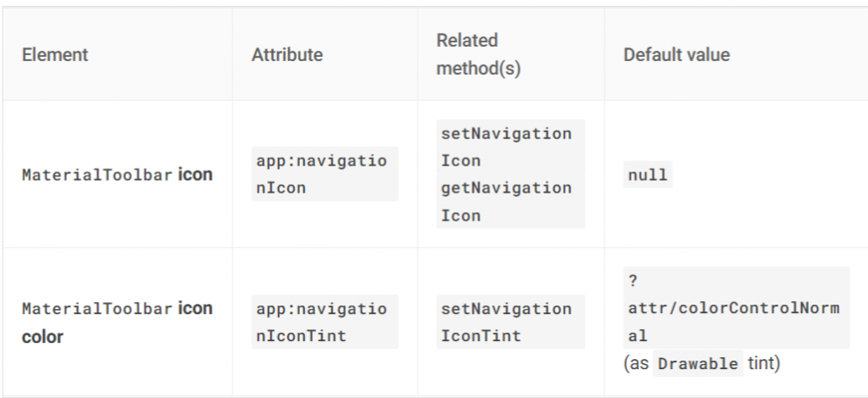
Task: Click the Drawable code label
Action: pyautogui.click(x=698, y=364)
